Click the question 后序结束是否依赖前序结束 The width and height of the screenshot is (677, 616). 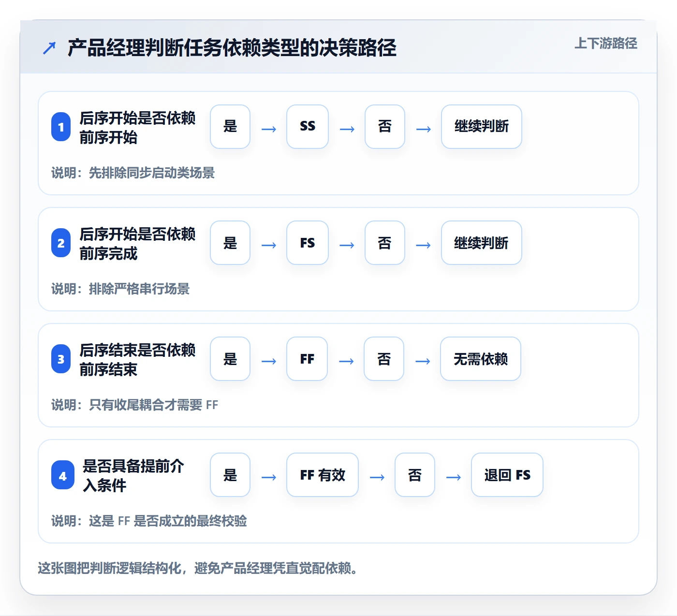tap(137, 360)
